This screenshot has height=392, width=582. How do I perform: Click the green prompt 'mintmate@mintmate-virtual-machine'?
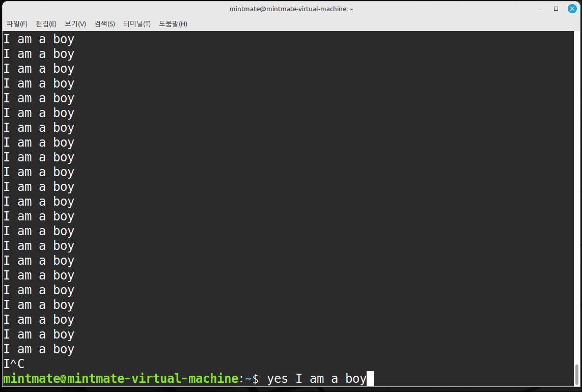pyautogui.click(x=121, y=379)
